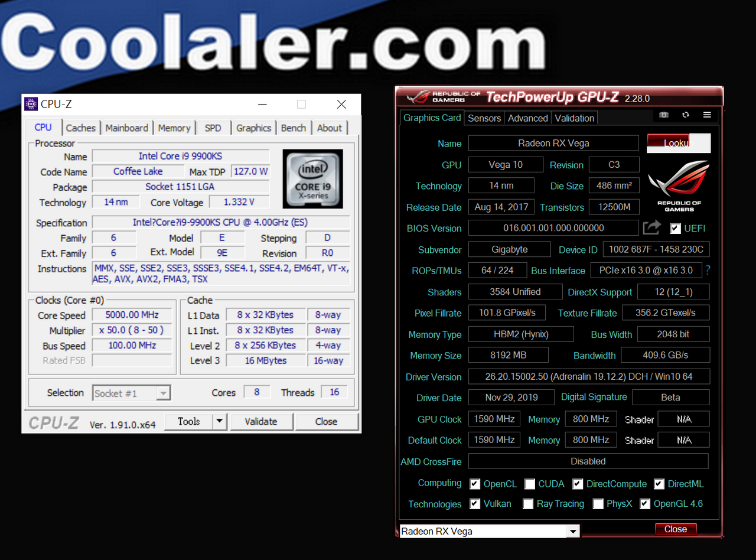This screenshot has height=560, width=756.
Task: Enable the Ray Tracing checkbox
Action: click(528, 504)
